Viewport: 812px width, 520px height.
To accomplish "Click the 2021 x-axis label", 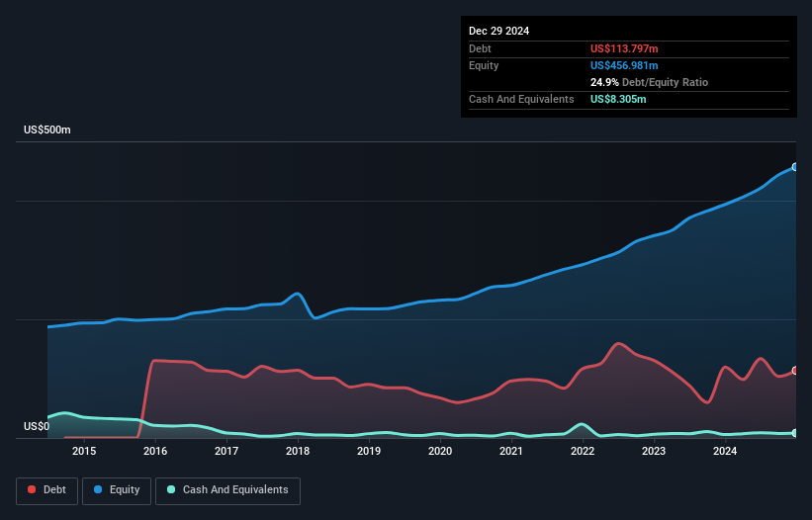I will [x=511, y=451].
